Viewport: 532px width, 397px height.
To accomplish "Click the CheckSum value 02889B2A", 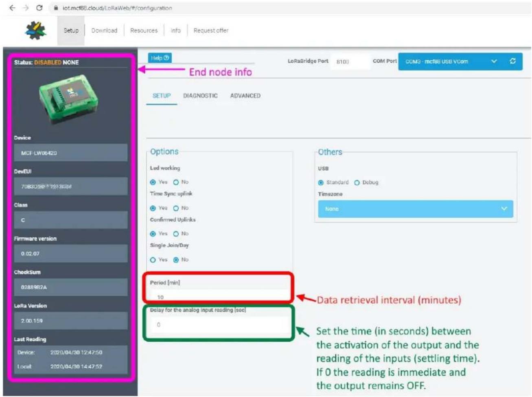I will coord(70,287).
